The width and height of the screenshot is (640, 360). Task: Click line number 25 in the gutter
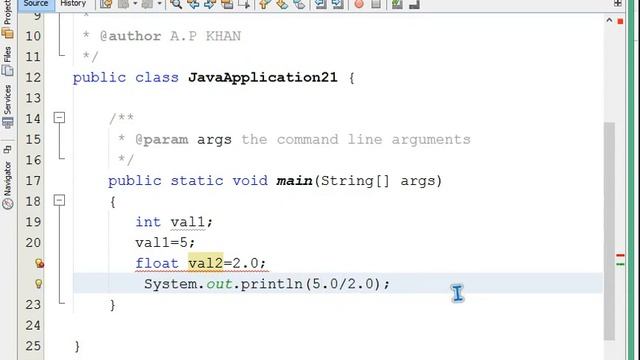coord(33,346)
